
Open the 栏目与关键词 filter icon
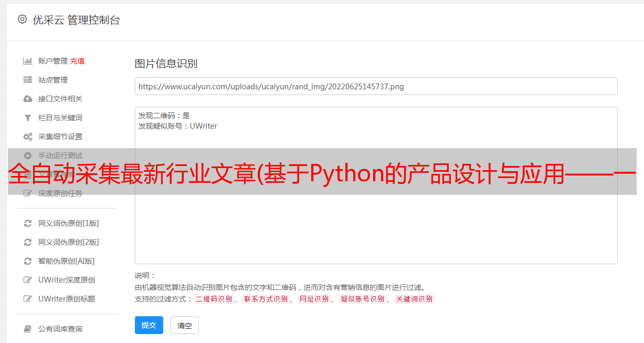[x=28, y=118]
